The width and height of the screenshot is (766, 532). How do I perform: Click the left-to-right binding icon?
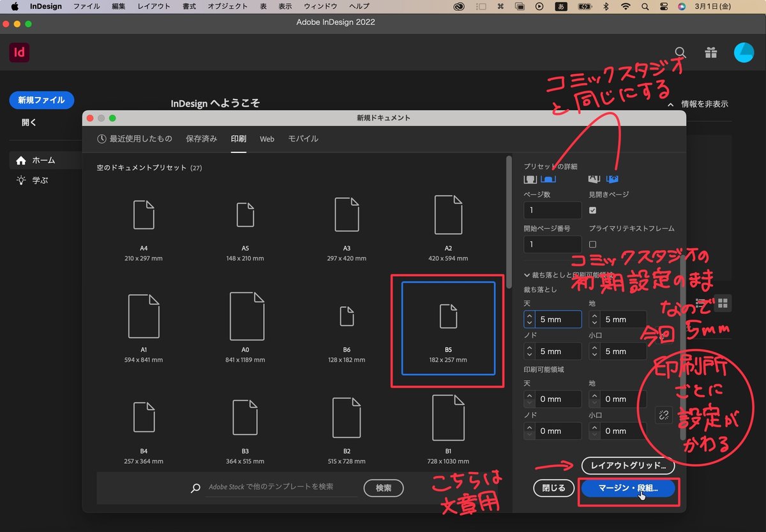coord(594,179)
